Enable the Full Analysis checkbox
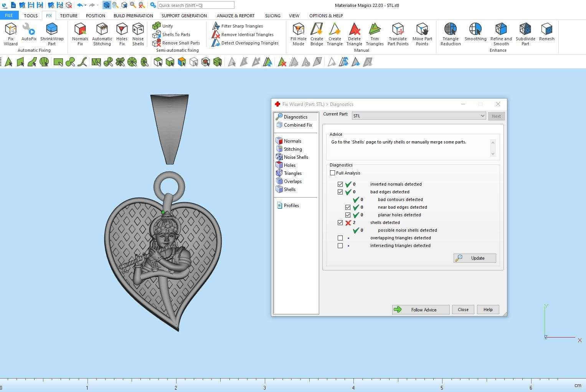The image size is (586, 392). tap(333, 173)
